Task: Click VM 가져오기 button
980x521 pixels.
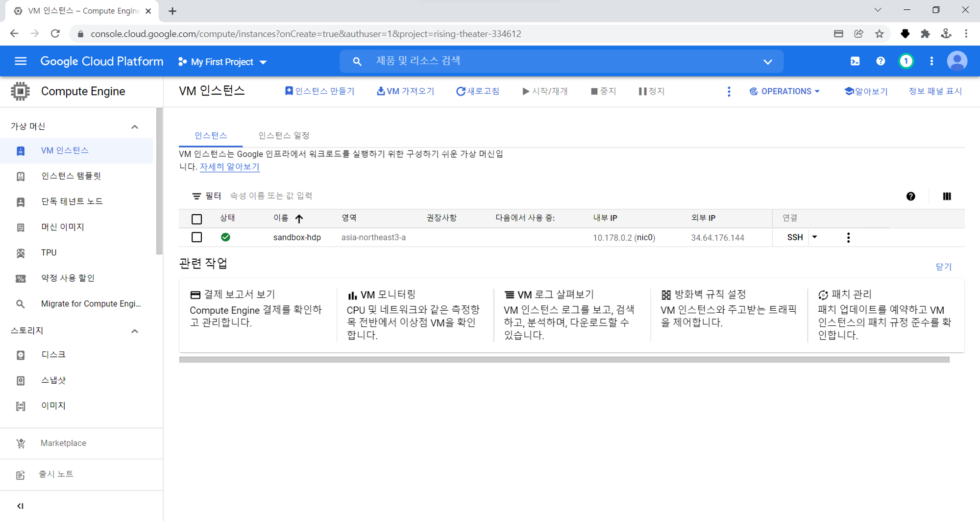Action: [x=405, y=91]
